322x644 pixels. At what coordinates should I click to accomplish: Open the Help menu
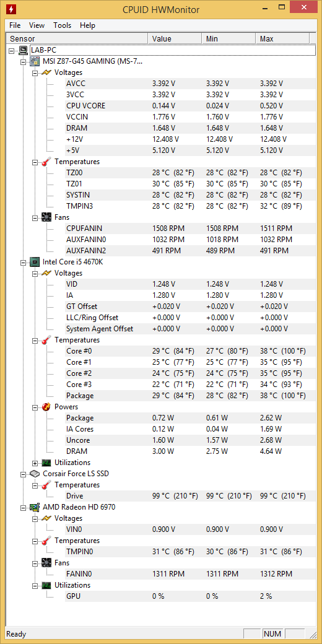pyautogui.click(x=87, y=25)
